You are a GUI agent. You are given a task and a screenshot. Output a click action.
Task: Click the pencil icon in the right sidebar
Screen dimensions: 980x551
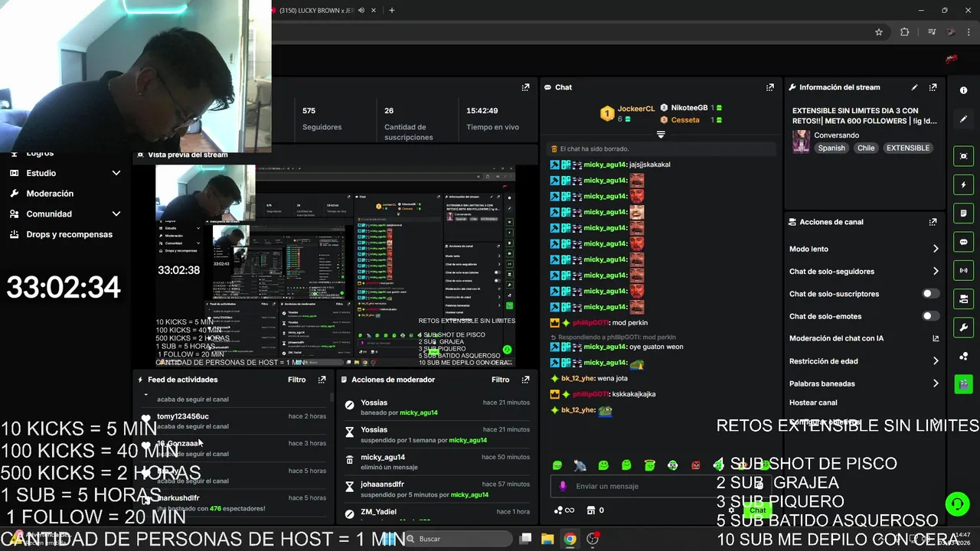point(963,119)
